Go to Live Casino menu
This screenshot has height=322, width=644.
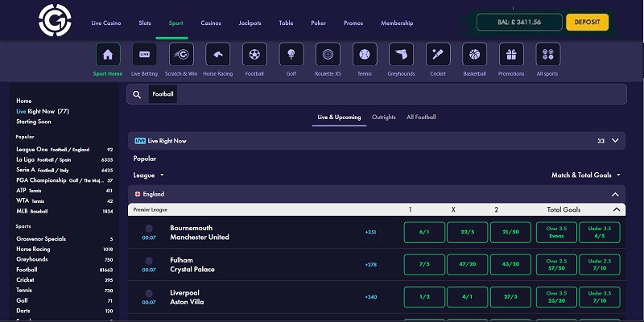click(x=106, y=23)
